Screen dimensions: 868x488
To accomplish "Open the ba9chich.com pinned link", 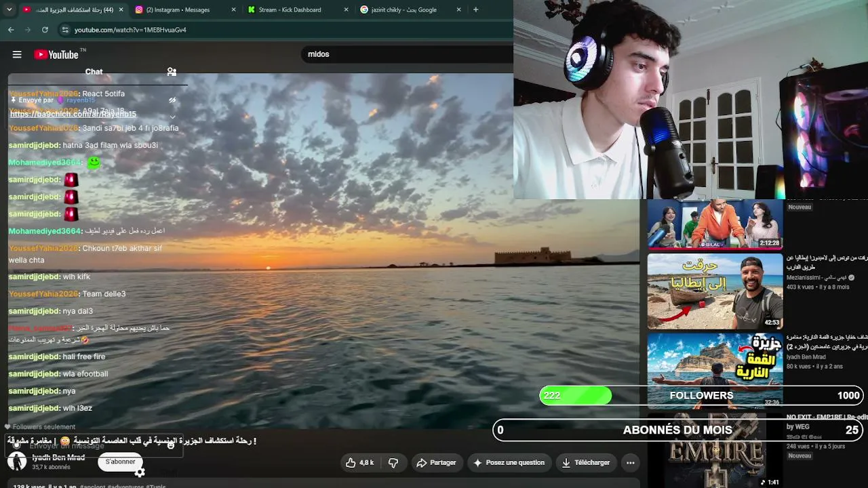I will pyautogui.click(x=73, y=115).
